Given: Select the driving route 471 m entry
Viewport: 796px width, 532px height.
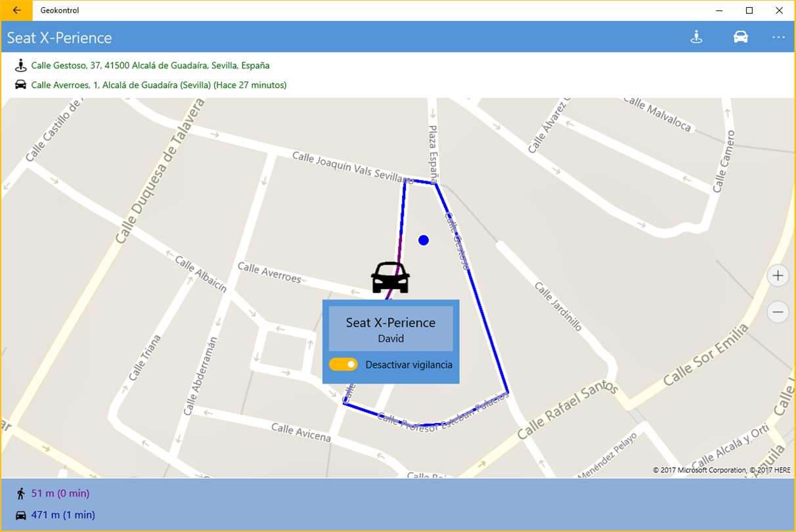Looking at the screenshot, I should [63, 515].
